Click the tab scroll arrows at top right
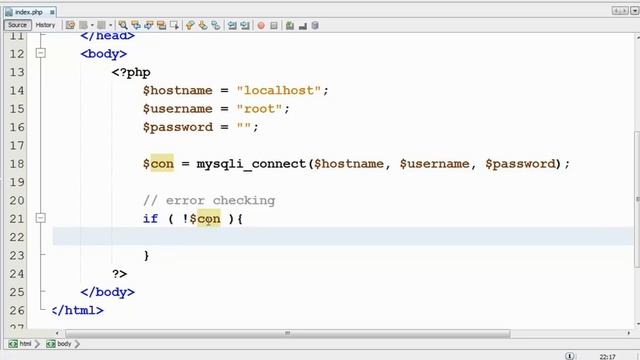Viewport: 640px width, 360px height. pos(620,11)
